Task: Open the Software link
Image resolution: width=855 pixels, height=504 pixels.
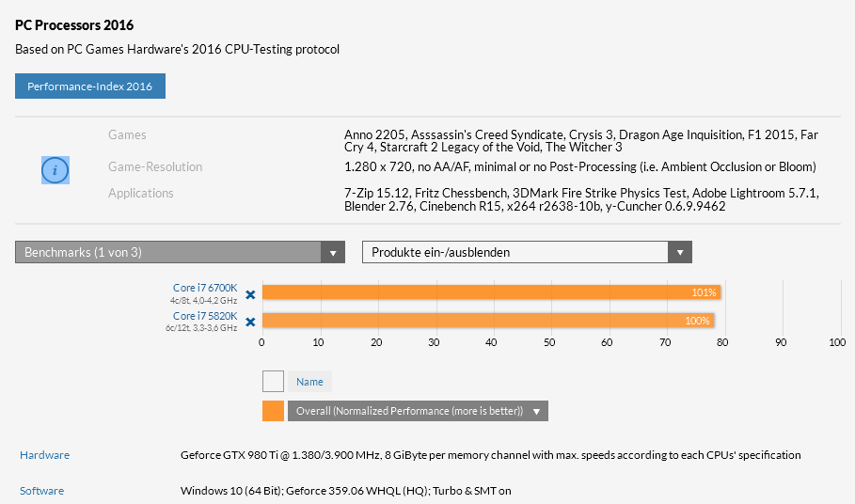Action: [x=42, y=491]
